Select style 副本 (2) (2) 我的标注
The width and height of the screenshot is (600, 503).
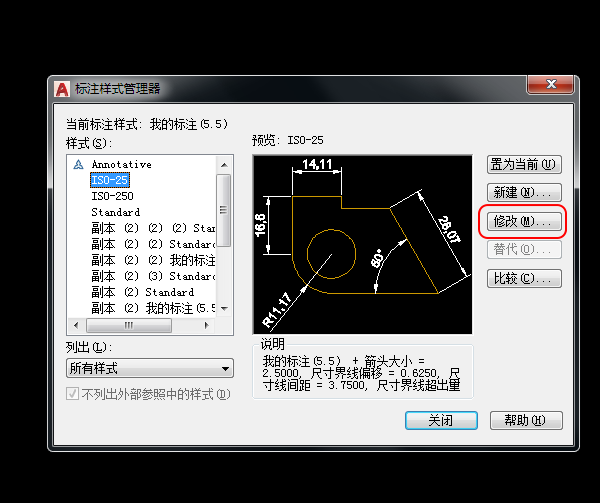coord(153,260)
